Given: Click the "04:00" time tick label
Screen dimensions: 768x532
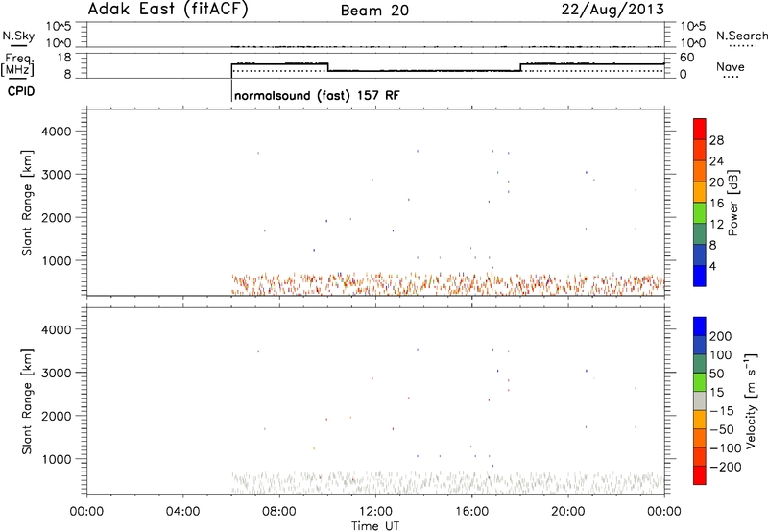Looking at the screenshot, I should click(x=182, y=512).
